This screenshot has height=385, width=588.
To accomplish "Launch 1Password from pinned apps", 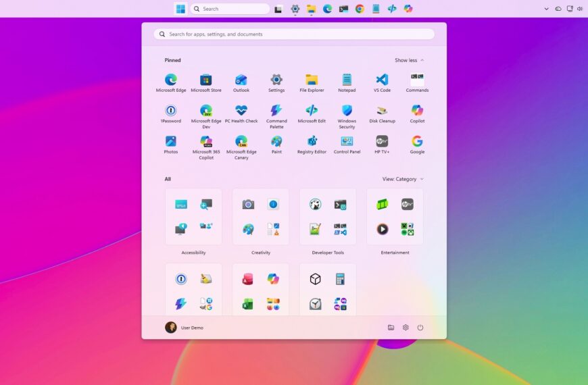I will click(170, 113).
